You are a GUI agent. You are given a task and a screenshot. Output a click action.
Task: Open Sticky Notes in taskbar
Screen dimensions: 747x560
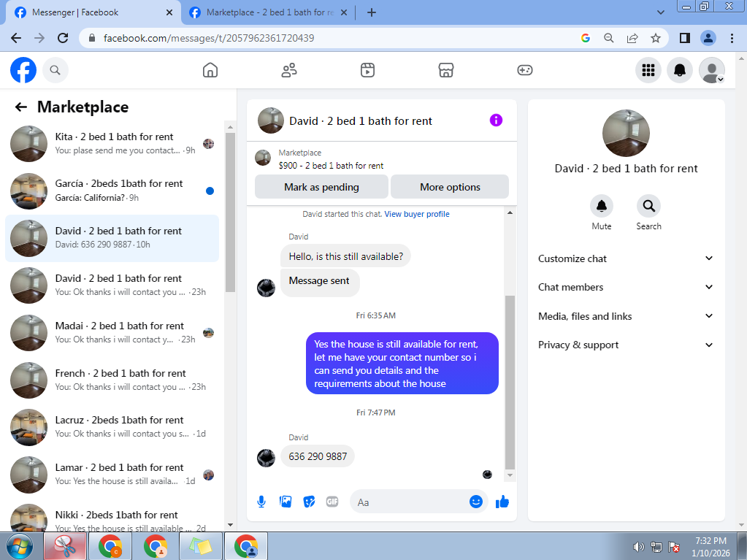(x=201, y=546)
